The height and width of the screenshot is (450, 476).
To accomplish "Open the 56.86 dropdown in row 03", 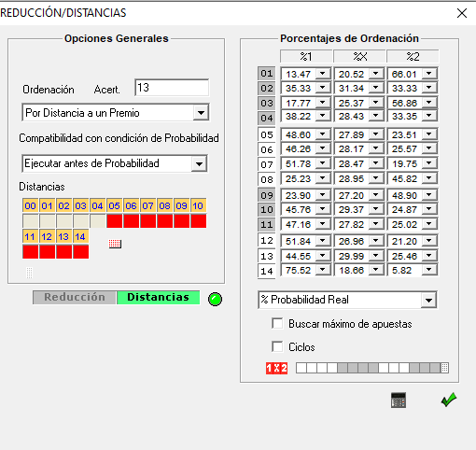I will pos(429,103).
